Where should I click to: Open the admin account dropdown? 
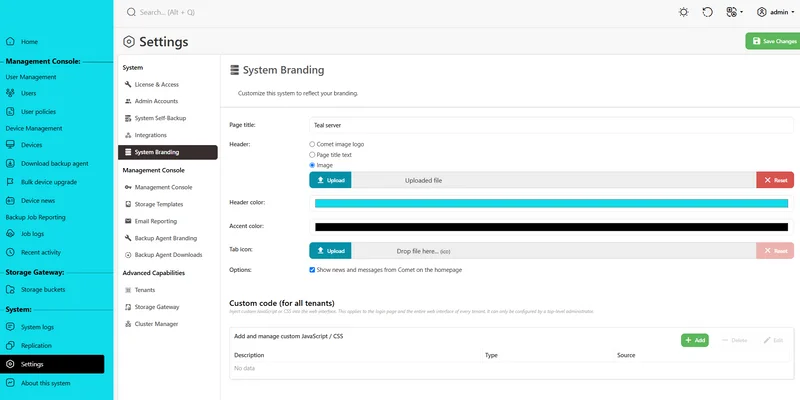pyautogui.click(x=776, y=12)
